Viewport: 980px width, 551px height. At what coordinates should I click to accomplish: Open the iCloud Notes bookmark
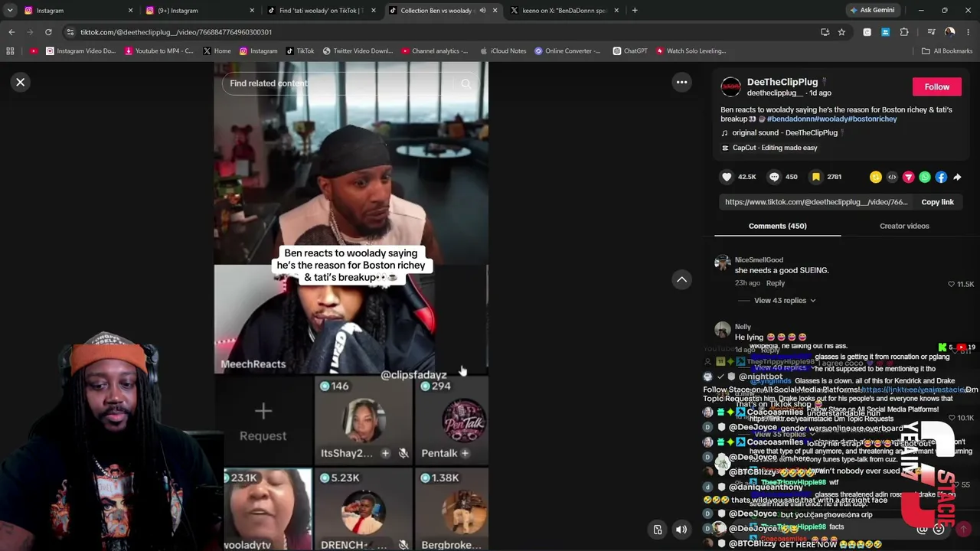point(503,51)
